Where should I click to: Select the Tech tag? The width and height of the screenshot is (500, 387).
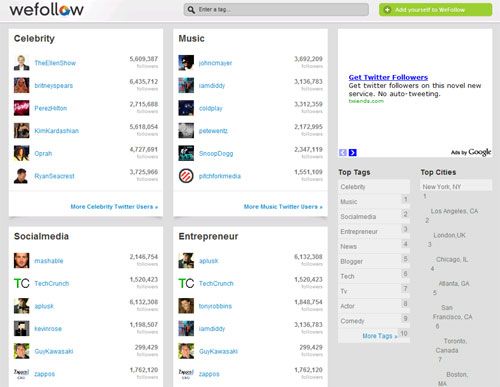click(374, 276)
